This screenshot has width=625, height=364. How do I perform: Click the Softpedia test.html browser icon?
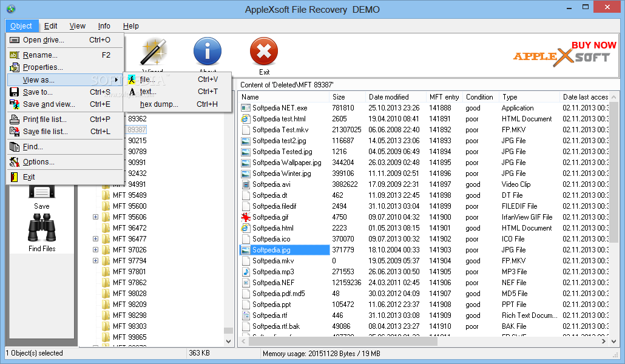(x=246, y=119)
